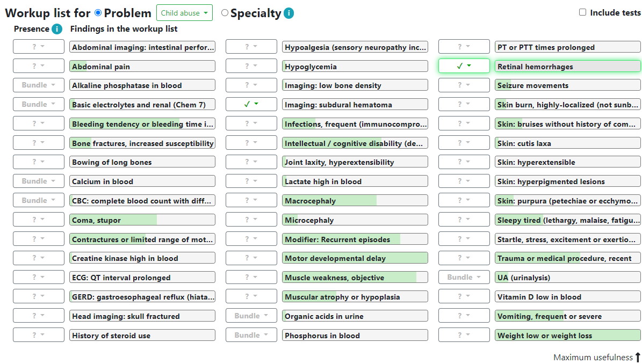Click the info icon beside Specialty
This screenshot has width=642, height=364.
pyautogui.click(x=288, y=13)
